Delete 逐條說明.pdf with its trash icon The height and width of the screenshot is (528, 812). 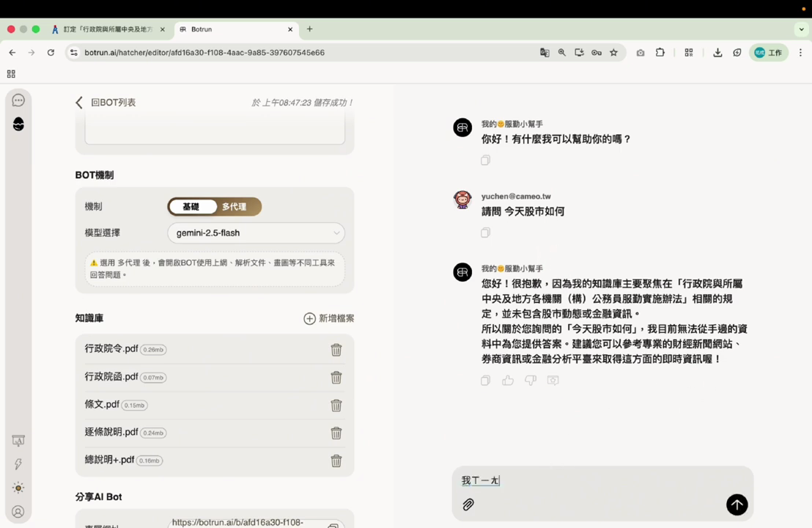click(336, 433)
